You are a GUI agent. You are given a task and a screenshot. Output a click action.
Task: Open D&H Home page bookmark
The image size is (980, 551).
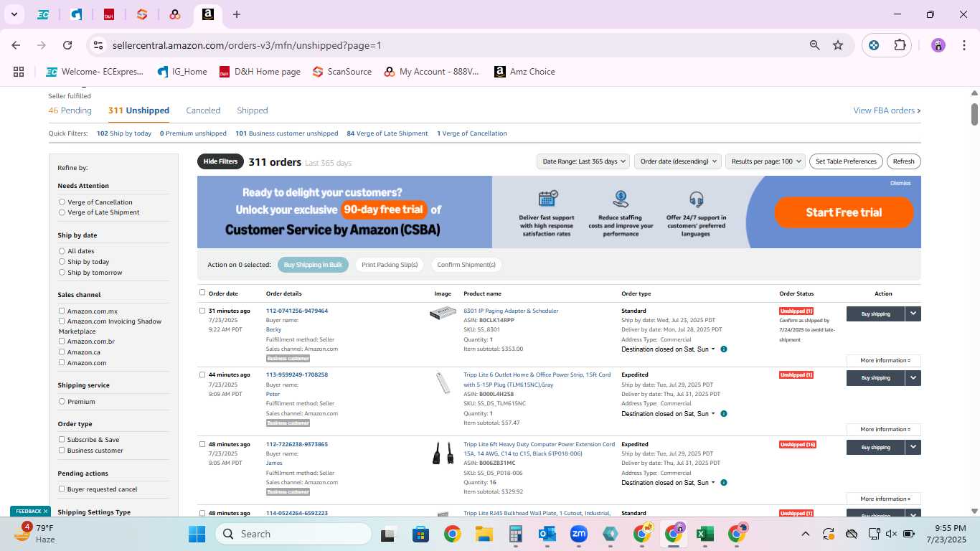click(260, 72)
